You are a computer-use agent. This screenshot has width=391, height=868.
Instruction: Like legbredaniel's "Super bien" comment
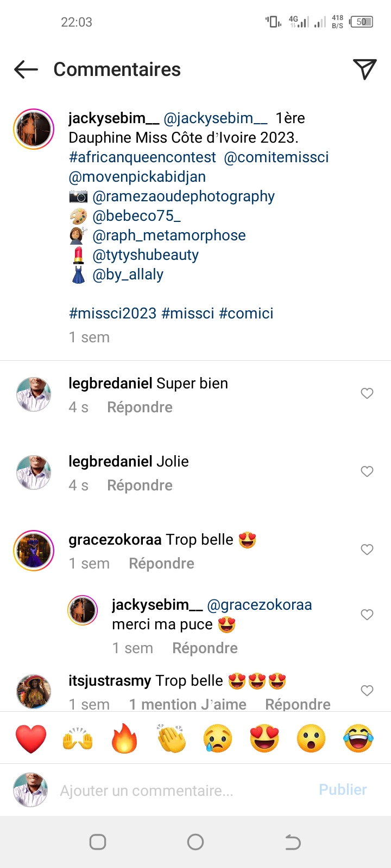pos(367,393)
